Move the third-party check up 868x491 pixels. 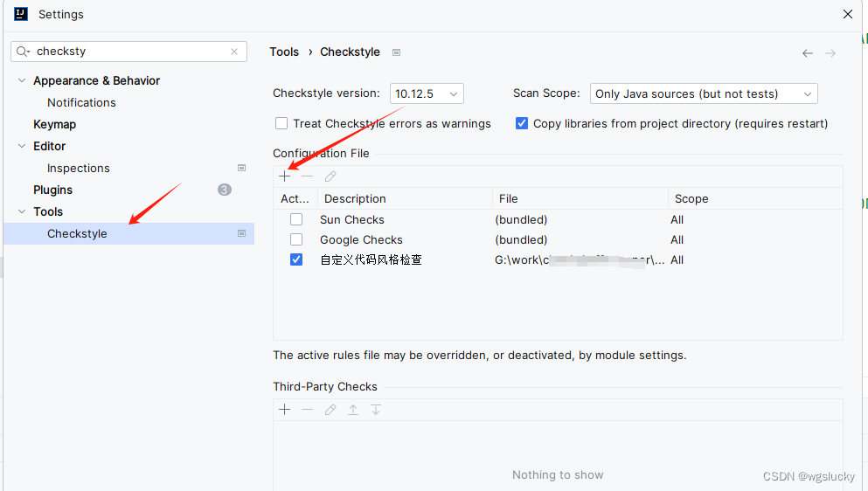(x=353, y=410)
